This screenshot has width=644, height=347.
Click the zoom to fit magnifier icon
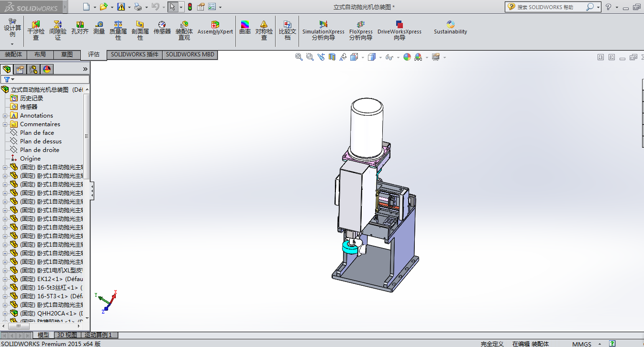(299, 57)
